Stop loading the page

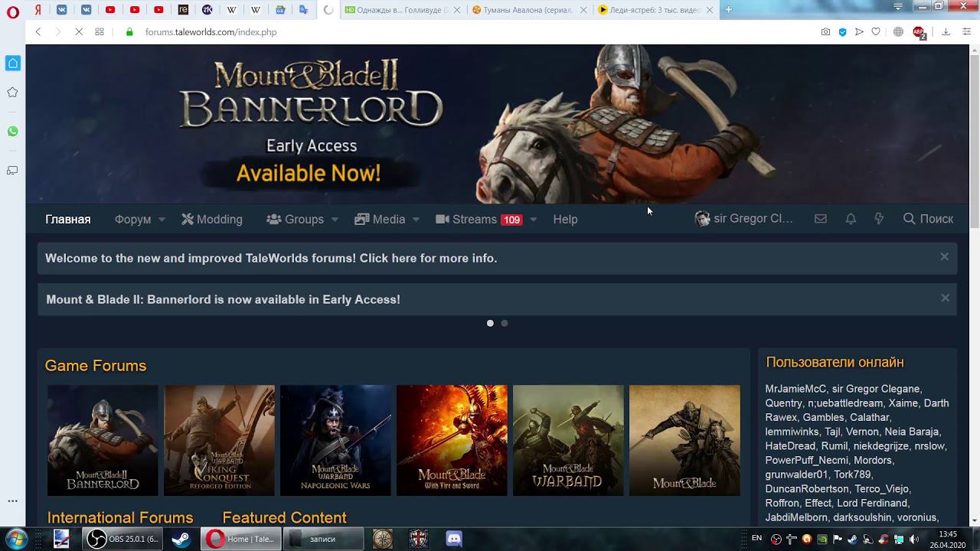(80, 31)
